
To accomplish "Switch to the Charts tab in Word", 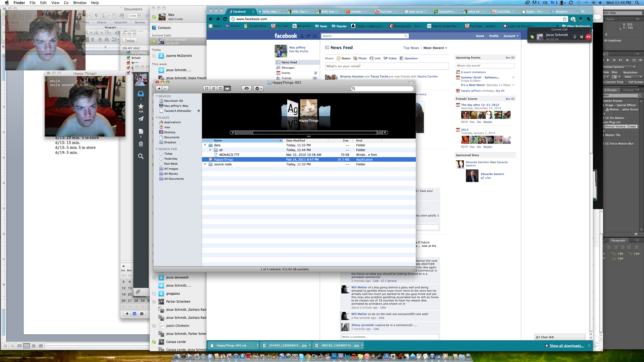I will click(102, 22).
